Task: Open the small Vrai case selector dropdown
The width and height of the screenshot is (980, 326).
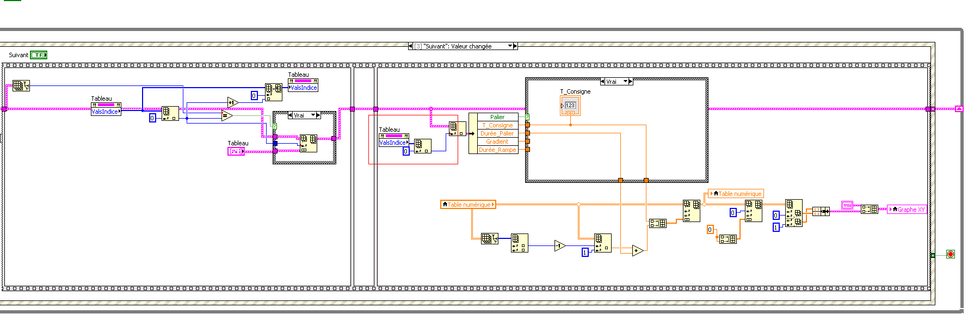Action: click(x=313, y=115)
